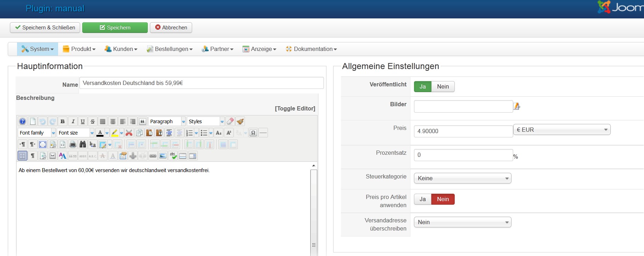This screenshot has height=256, width=644.
Task: Open the Dokumentation menu
Action: point(312,49)
